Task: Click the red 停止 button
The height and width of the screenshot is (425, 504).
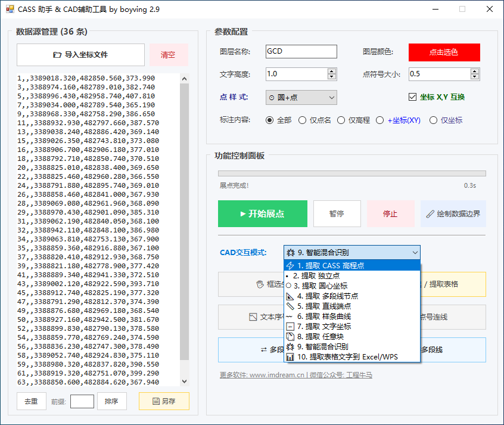Action: [390, 214]
